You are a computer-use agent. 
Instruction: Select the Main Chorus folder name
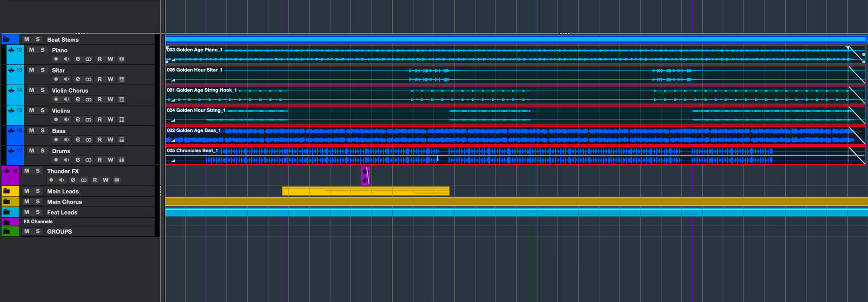[64, 202]
